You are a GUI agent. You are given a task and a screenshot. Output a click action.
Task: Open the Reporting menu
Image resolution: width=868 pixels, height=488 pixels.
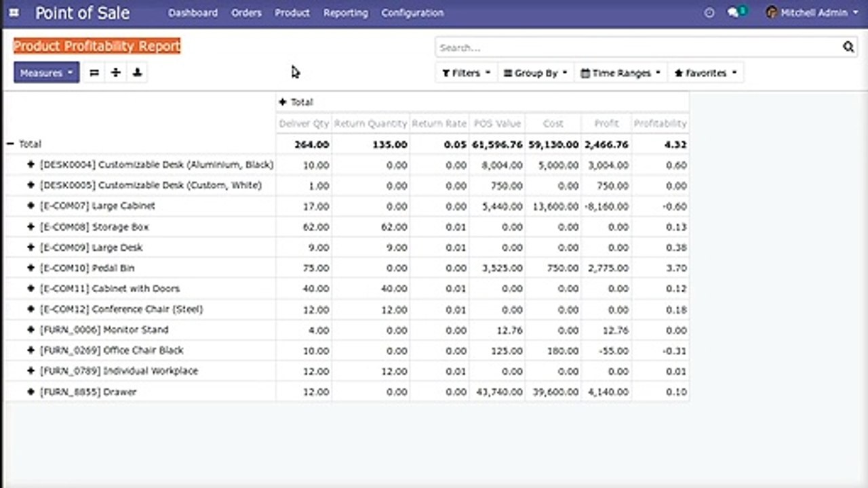pyautogui.click(x=345, y=13)
